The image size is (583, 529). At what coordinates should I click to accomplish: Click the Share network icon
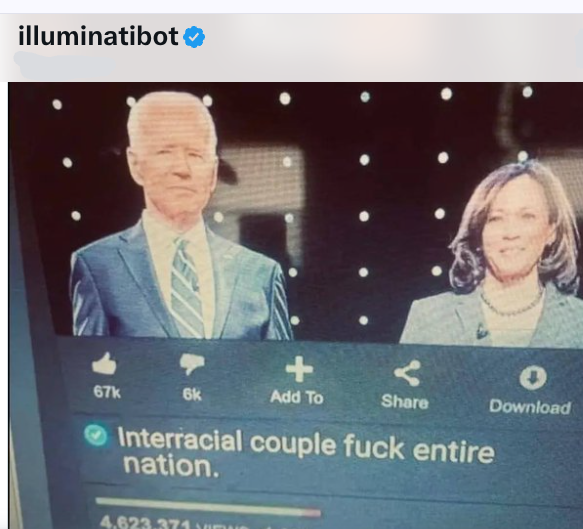(x=407, y=373)
